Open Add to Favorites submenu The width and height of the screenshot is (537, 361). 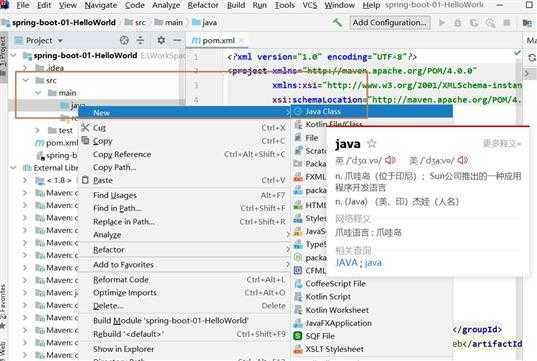click(184, 265)
